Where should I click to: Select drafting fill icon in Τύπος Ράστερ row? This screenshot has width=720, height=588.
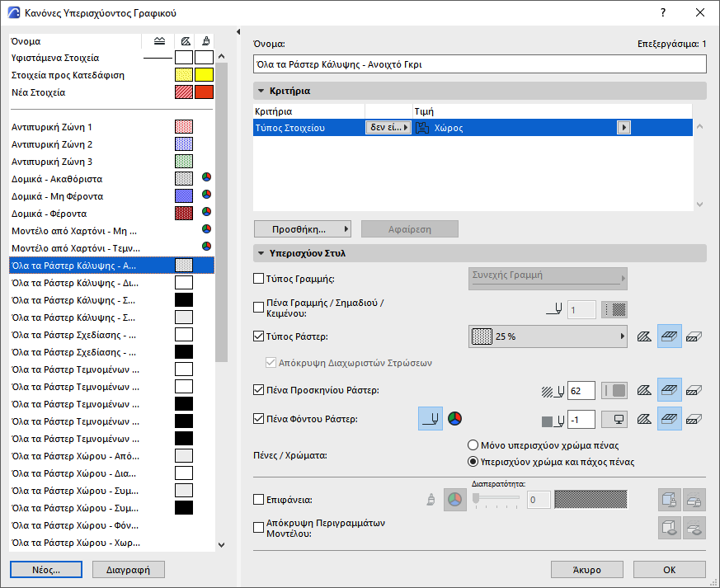click(x=694, y=336)
